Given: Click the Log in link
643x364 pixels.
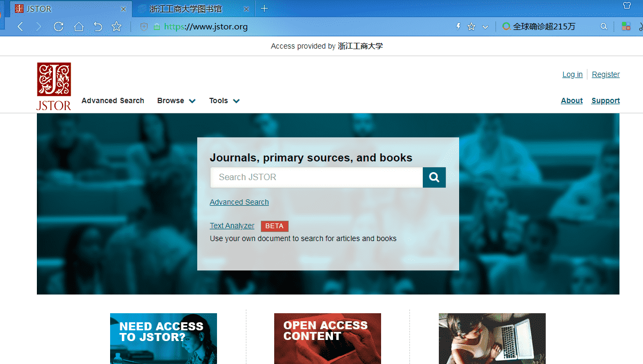Looking at the screenshot, I should [572, 74].
